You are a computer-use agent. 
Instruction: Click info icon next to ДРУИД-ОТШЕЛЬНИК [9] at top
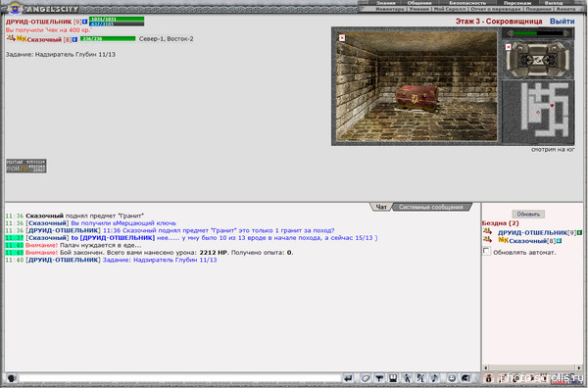point(85,22)
